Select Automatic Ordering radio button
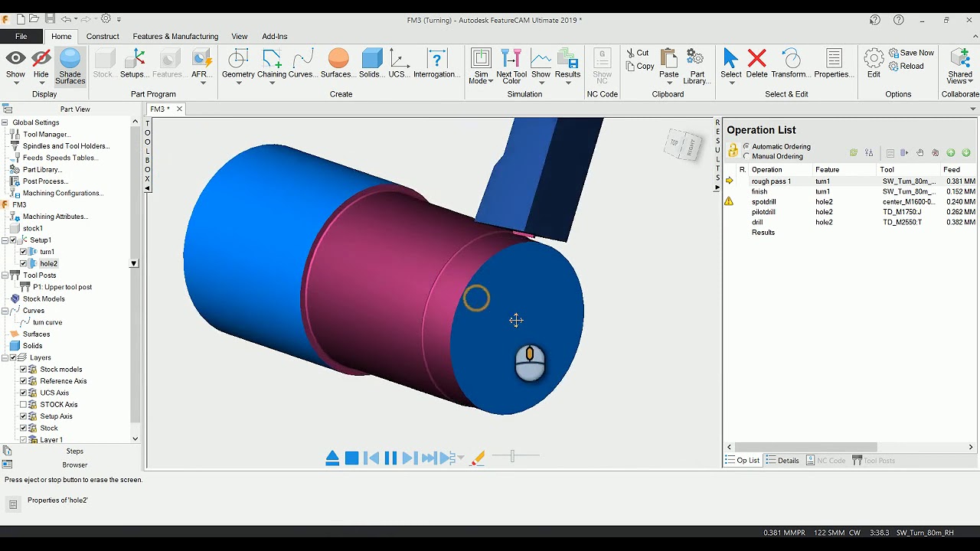Viewport: 980px width, 551px height. coord(746,147)
